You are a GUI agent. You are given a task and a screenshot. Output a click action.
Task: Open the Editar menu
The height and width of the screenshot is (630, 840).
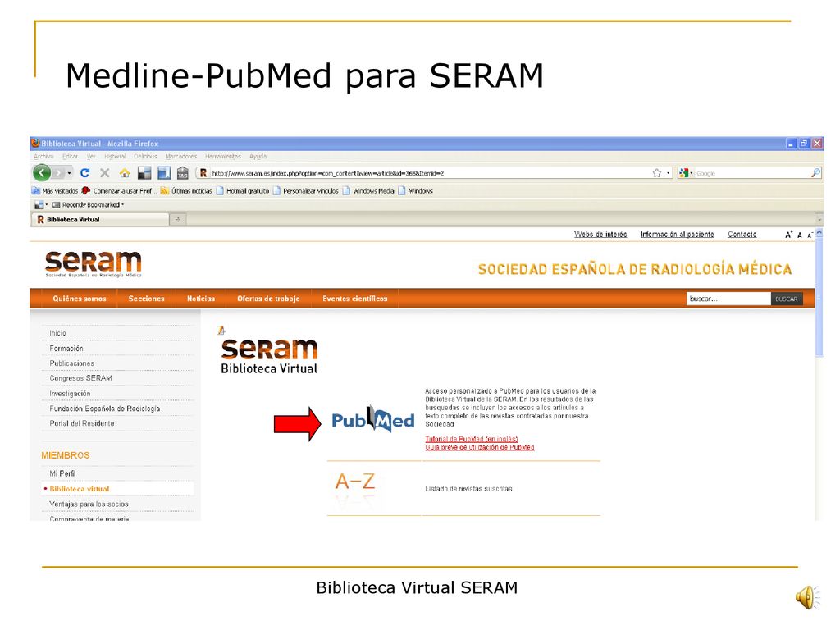71,157
